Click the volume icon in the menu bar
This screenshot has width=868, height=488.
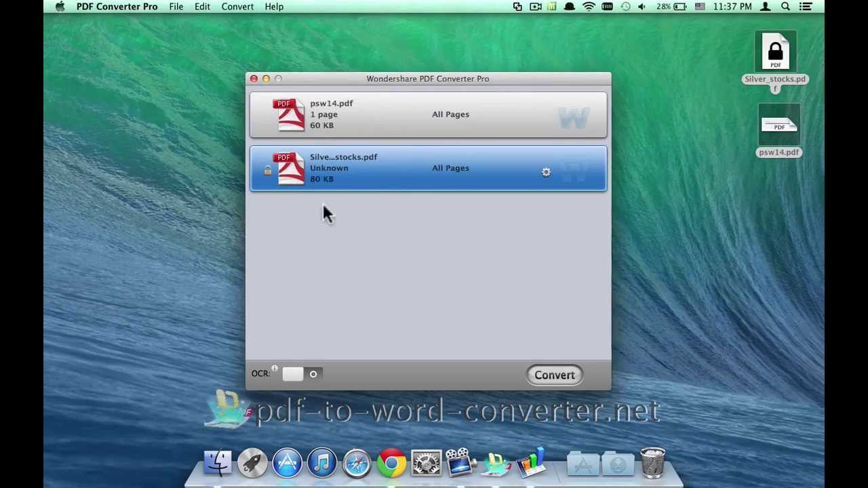[642, 7]
